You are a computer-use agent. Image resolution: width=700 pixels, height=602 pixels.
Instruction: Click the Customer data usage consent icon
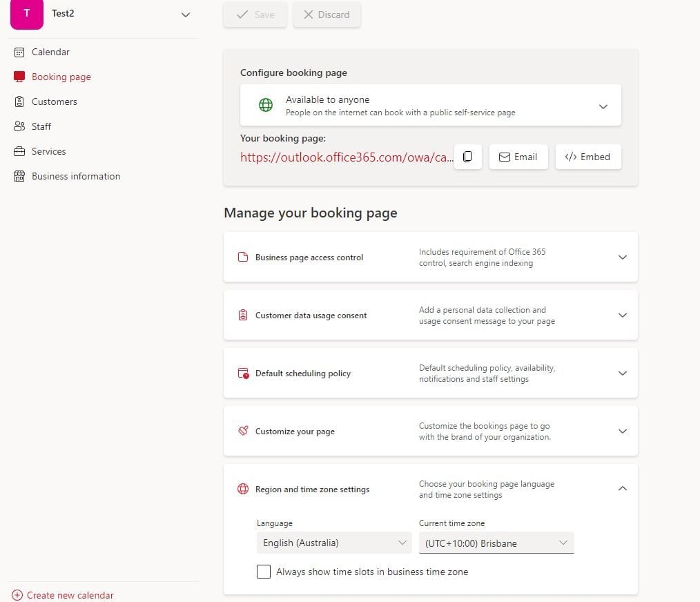243,315
